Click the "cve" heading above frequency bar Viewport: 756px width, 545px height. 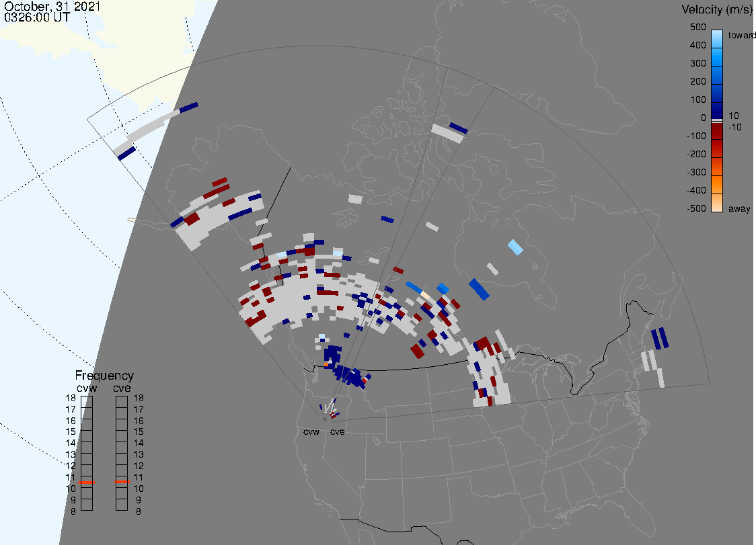point(122,388)
